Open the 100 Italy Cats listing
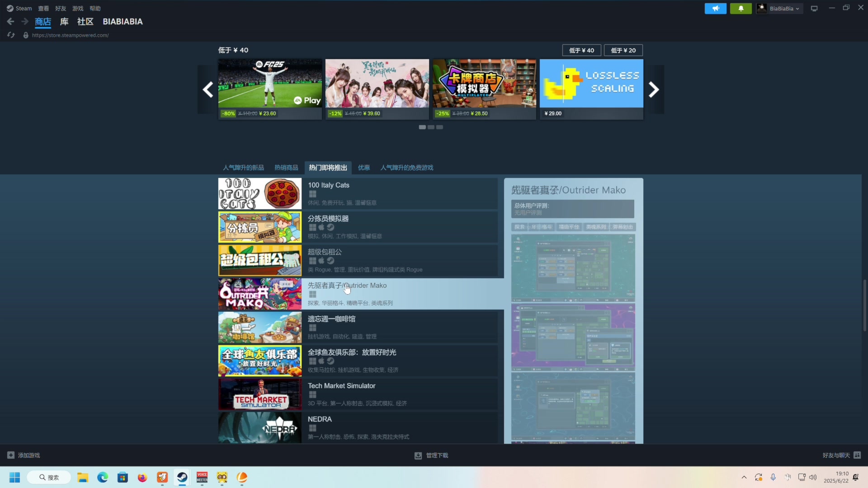The width and height of the screenshot is (868, 488). click(358, 194)
